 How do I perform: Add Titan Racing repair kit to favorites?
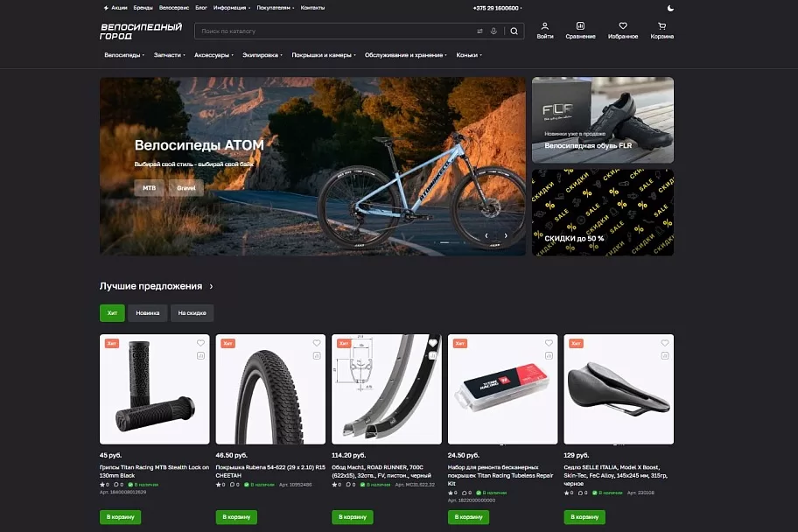click(549, 343)
